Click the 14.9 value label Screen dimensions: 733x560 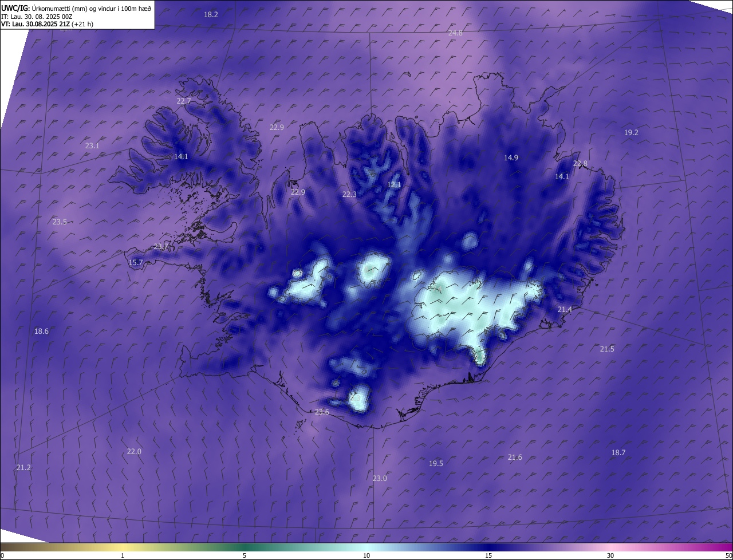click(x=511, y=157)
